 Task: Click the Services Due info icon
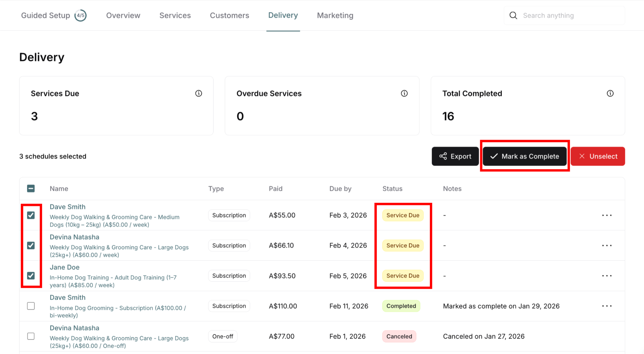(198, 93)
